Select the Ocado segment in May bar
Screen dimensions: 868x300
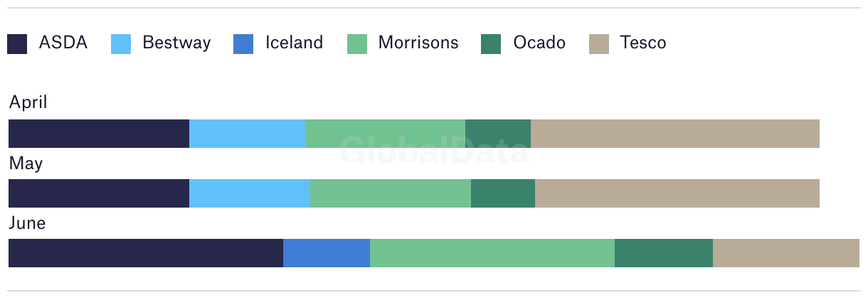click(503, 193)
